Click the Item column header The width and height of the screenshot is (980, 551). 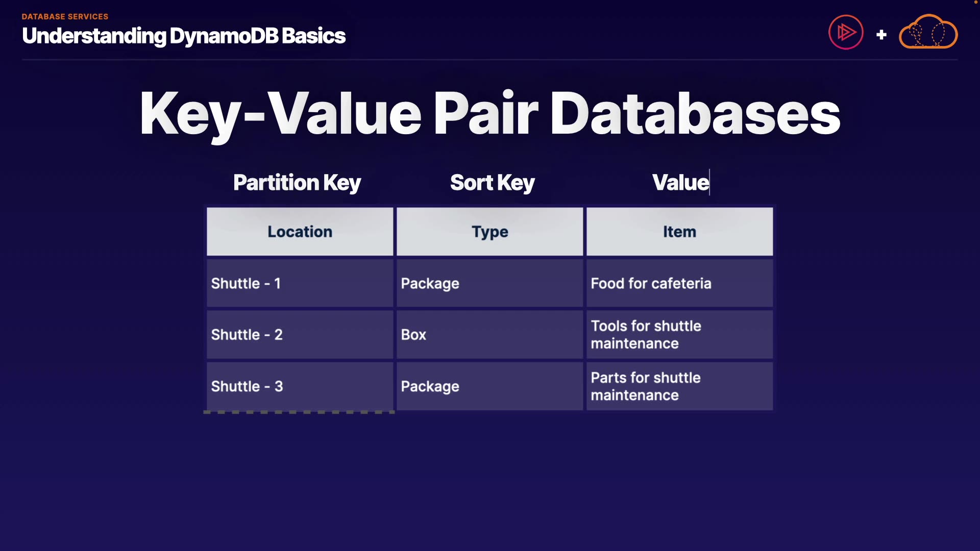pyautogui.click(x=679, y=232)
